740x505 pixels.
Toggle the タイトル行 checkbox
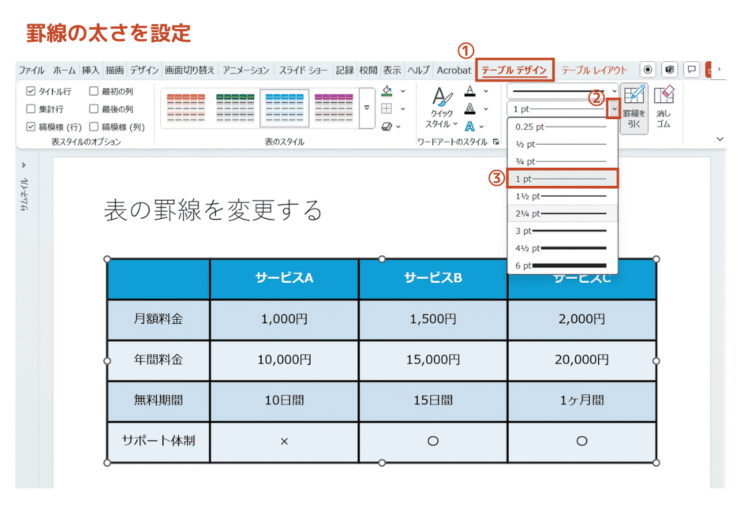coord(31,91)
